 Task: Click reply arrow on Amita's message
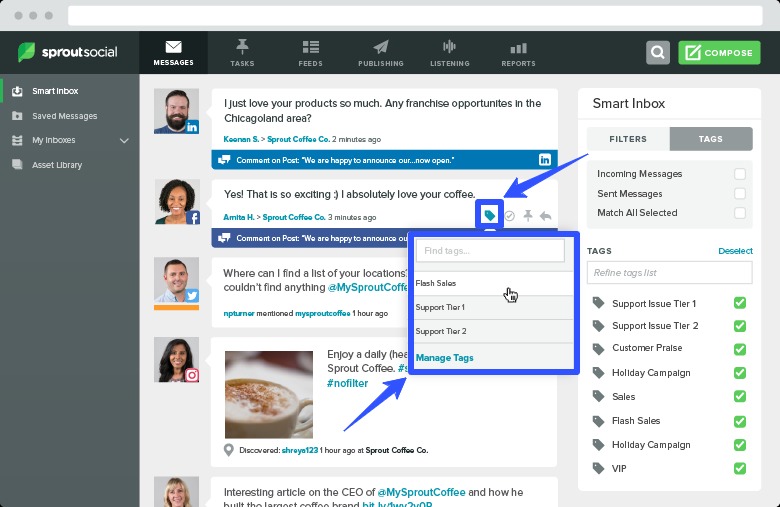(546, 216)
